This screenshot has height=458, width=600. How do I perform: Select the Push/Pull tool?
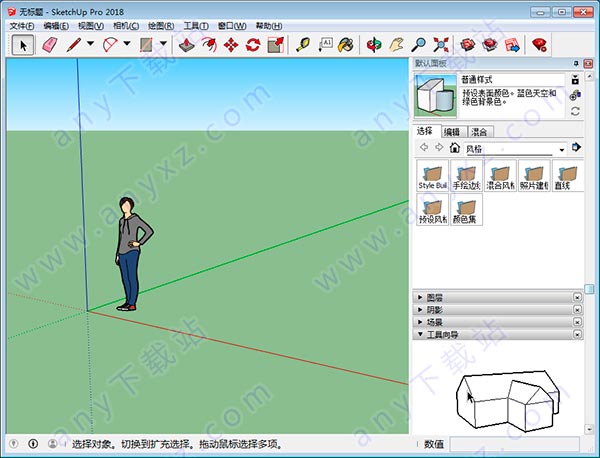(187, 45)
